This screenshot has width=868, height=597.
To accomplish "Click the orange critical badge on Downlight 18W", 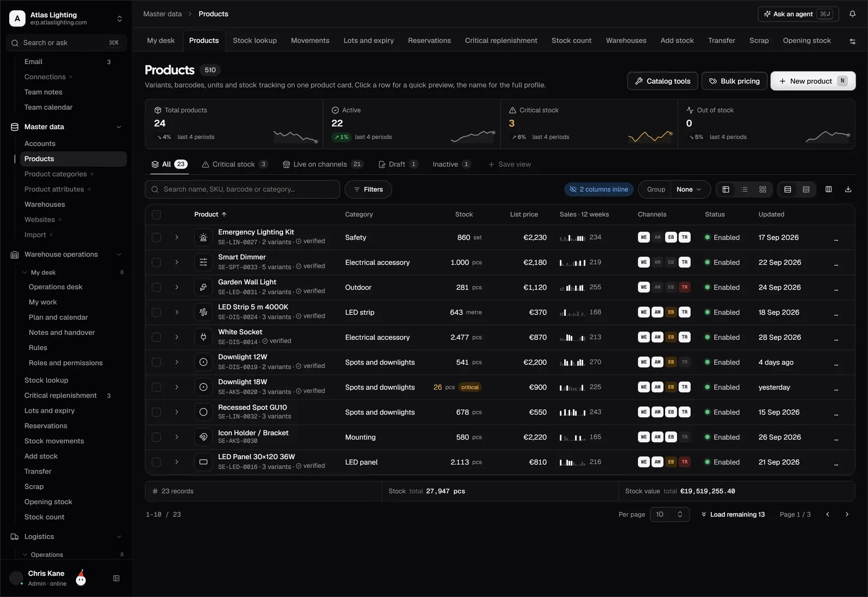I will [470, 388].
